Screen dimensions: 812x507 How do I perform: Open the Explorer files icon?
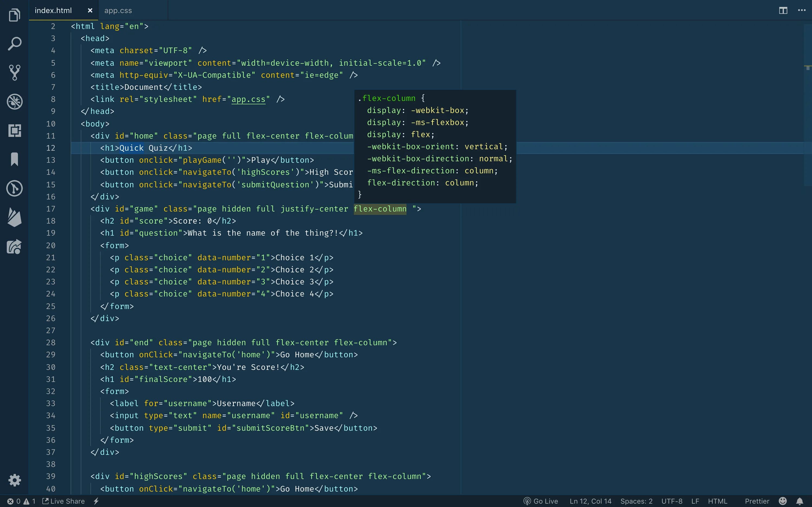click(x=14, y=15)
